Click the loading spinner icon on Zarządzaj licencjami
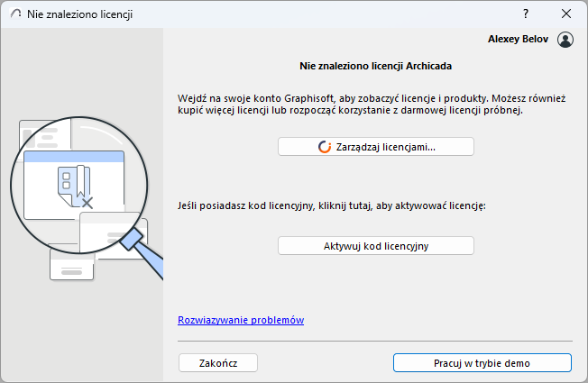Image resolution: width=588 pixels, height=383 pixels. pyautogui.click(x=325, y=147)
